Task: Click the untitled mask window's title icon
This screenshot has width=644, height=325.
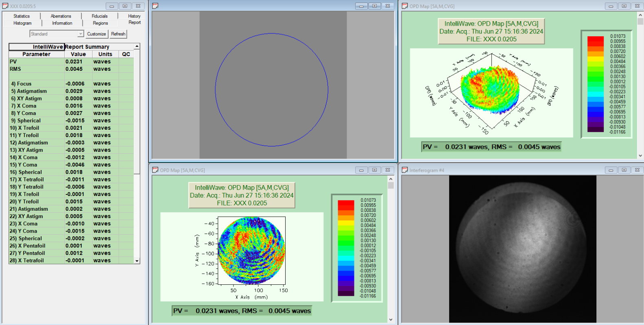Action: pos(155,6)
